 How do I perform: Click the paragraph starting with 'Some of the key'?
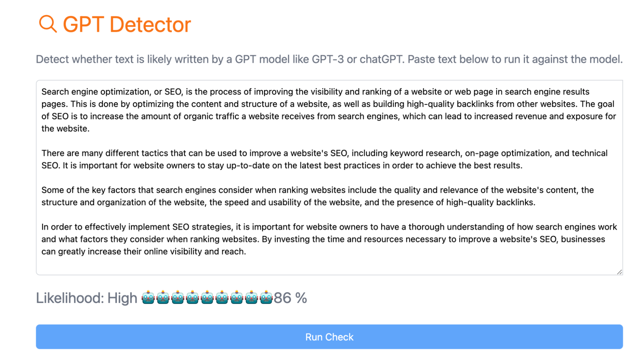pyautogui.click(x=317, y=196)
